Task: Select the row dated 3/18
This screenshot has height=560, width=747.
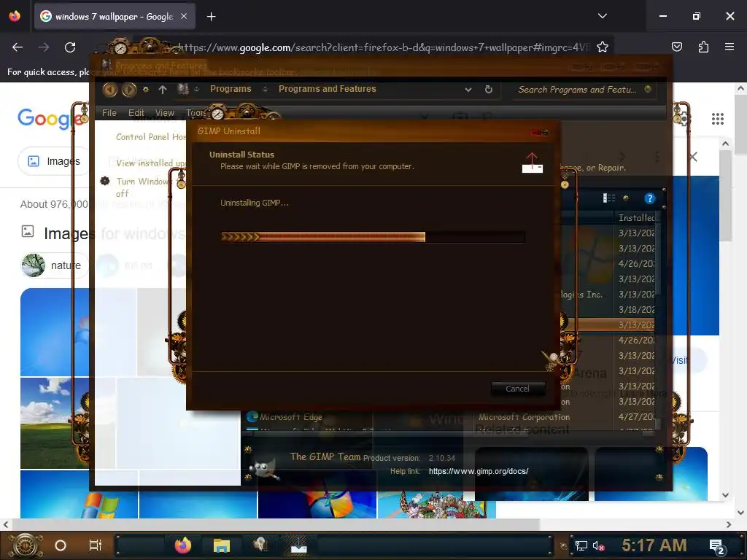Action: point(636,309)
